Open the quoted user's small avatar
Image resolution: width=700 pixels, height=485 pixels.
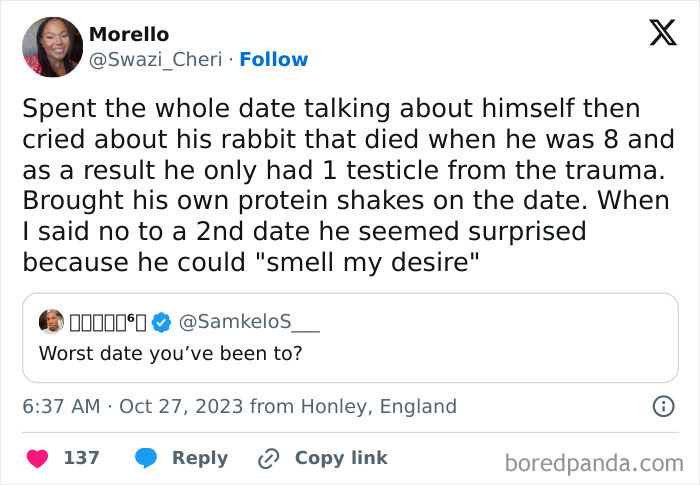pyautogui.click(x=51, y=321)
